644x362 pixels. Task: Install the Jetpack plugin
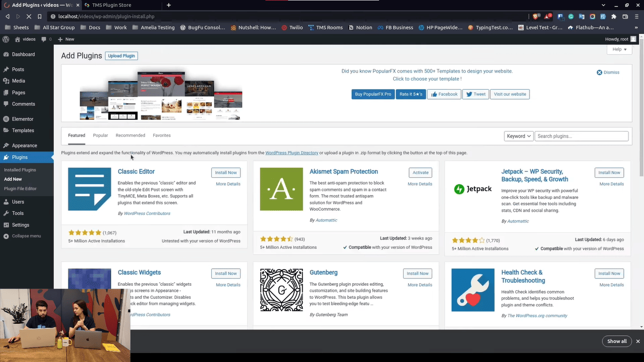609,173
